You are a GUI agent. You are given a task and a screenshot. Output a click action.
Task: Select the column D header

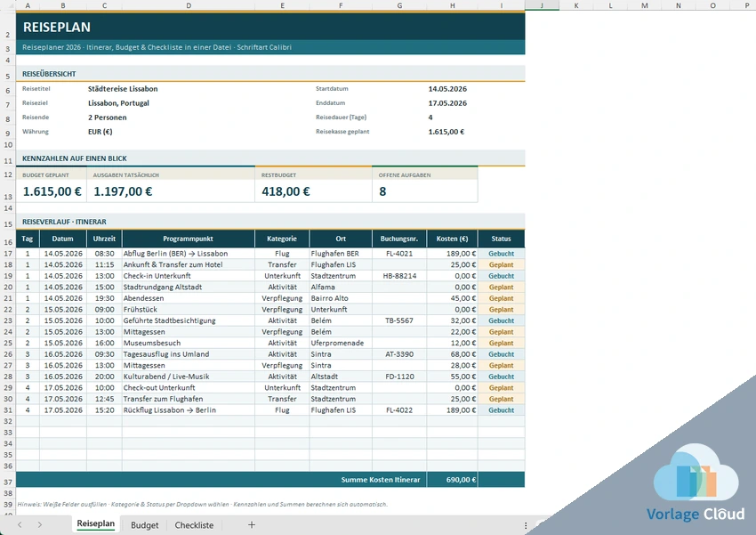pos(189,5)
